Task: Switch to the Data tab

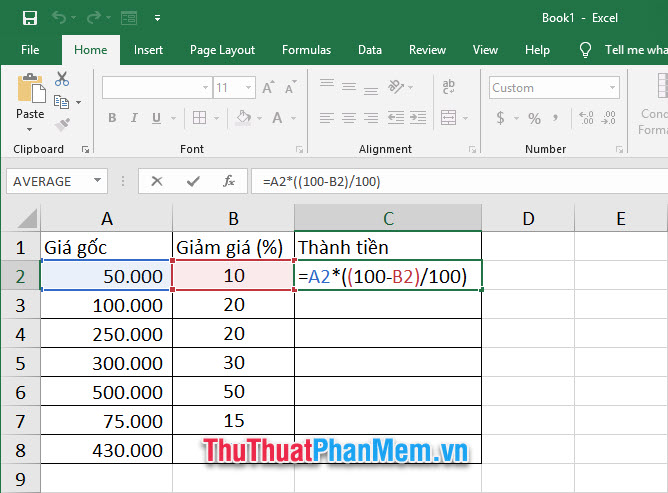Action: click(x=370, y=50)
